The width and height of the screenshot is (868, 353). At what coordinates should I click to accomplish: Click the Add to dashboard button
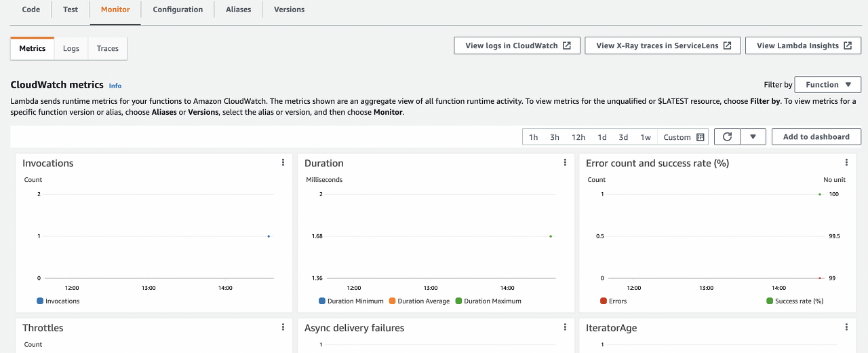coord(816,136)
